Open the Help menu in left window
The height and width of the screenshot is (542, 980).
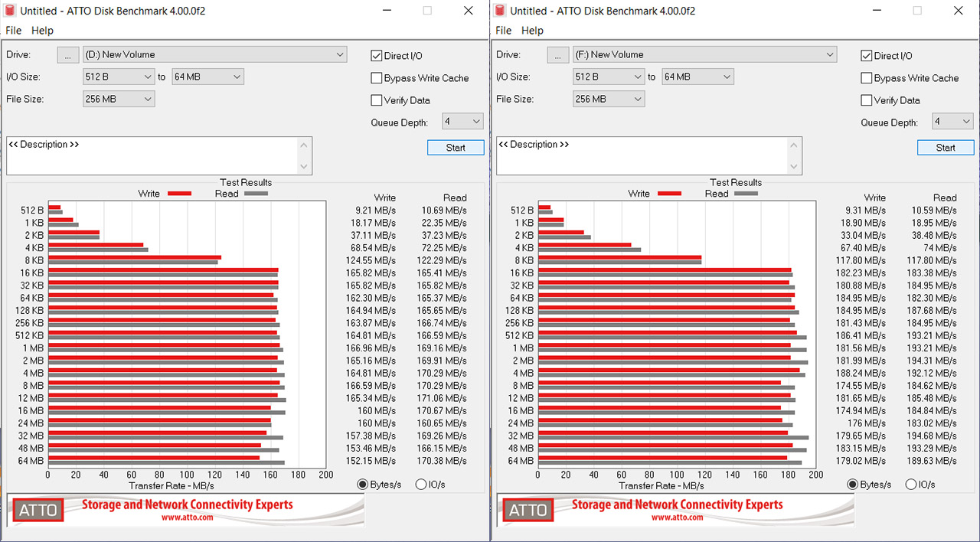[42, 31]
